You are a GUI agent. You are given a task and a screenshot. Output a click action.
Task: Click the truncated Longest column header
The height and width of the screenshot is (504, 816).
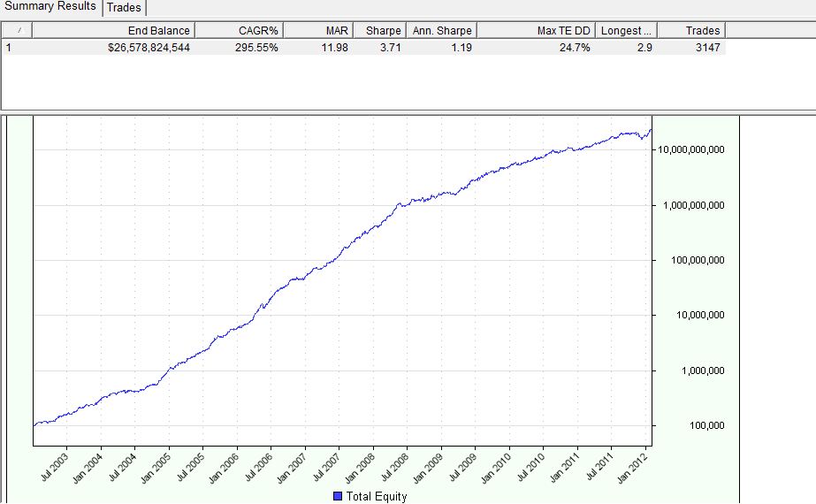[626, 30]
